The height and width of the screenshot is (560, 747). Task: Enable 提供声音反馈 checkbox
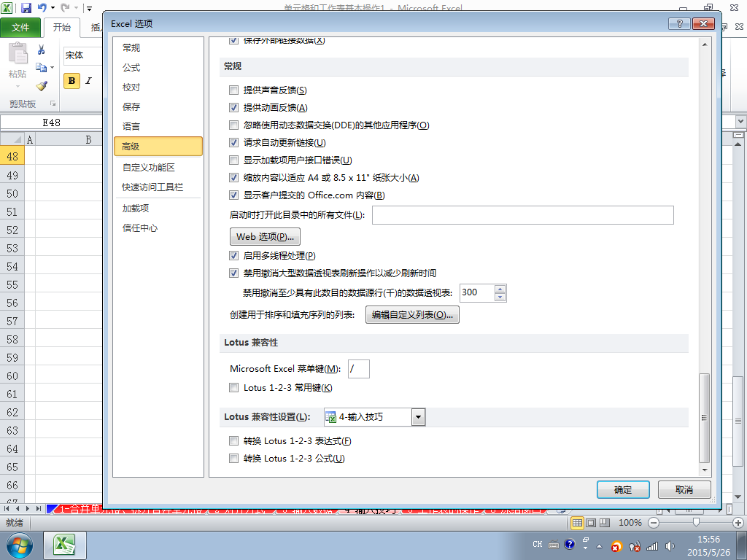click(233, 90)
